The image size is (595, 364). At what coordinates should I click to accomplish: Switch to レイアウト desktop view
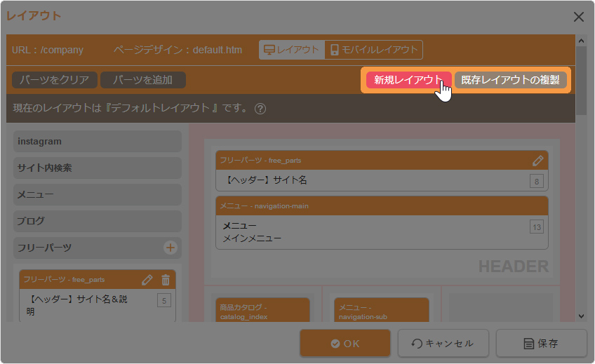click(290, 50)
